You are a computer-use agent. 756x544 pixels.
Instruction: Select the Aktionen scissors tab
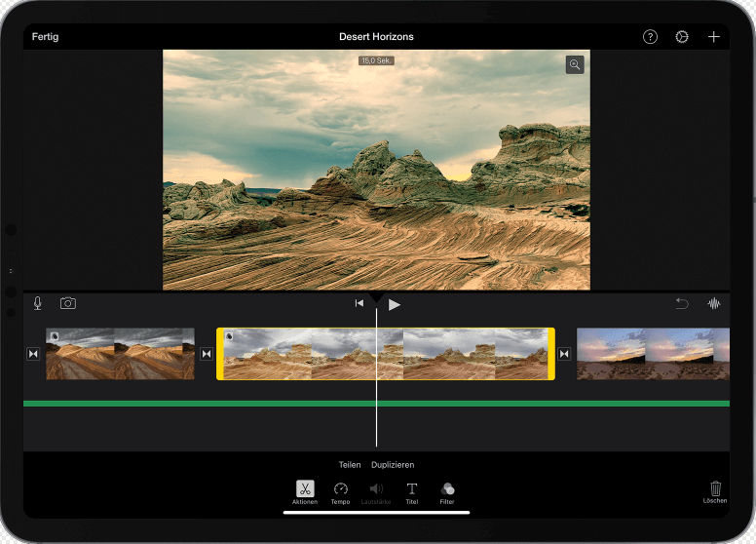click(x=305, y=489)
